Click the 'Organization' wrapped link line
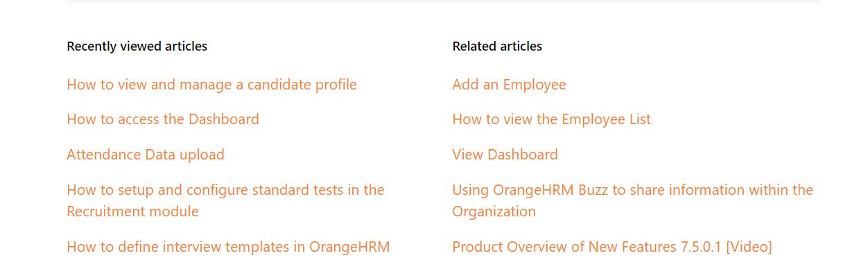 (x=494, y=212)
